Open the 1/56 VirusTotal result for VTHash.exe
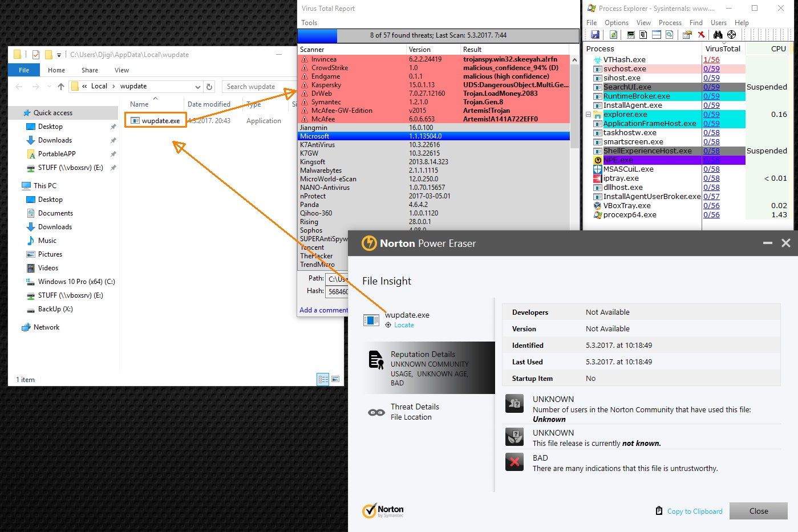 (x=711, y=60)
